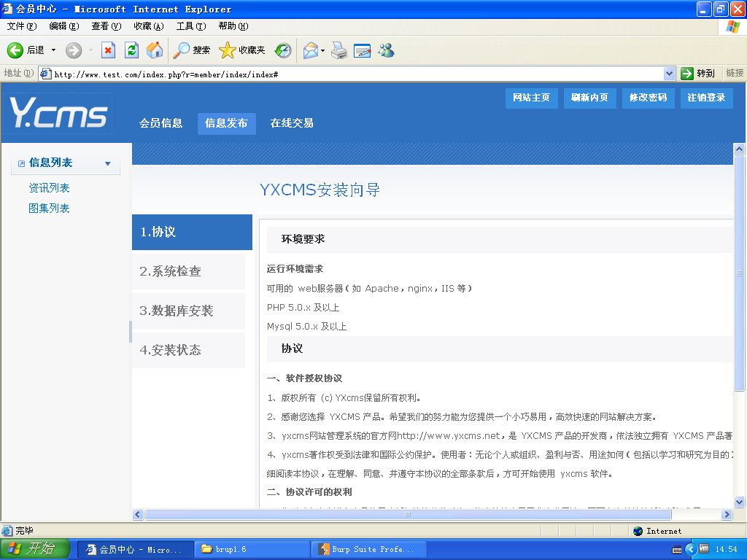Image resolution: width=747 pixels, height=560 pixels.
Task: Click the 注销登录 logout button
Action: (706, 98)
